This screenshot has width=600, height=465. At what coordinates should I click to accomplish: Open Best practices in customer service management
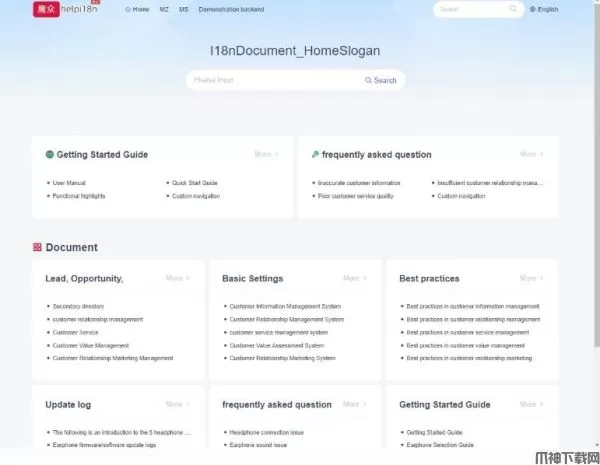tap(468, 333)
